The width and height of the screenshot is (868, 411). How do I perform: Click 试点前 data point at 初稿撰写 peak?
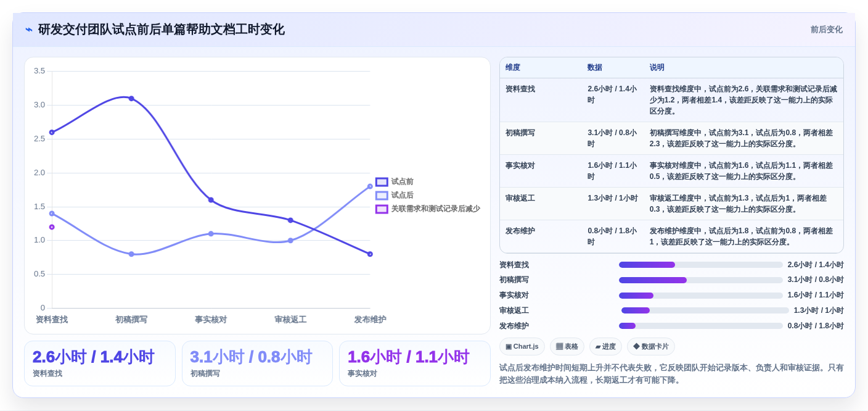(131, 99)
